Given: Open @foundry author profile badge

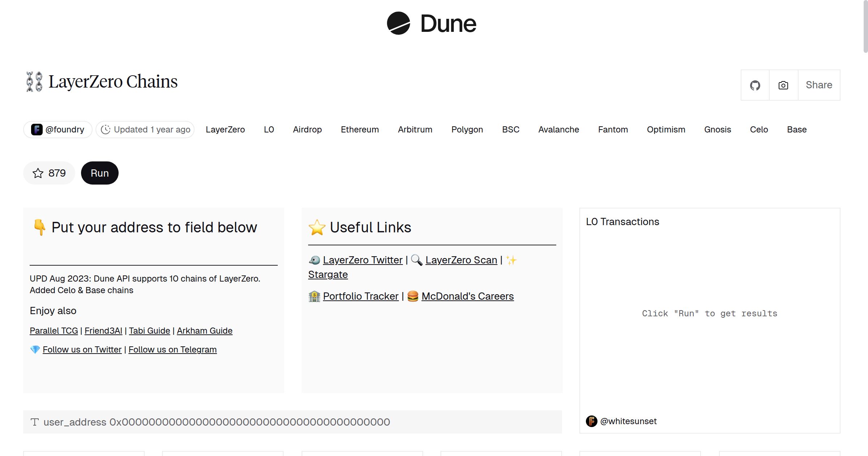Looking at the screenshot, I should click(x=58, y=130).
